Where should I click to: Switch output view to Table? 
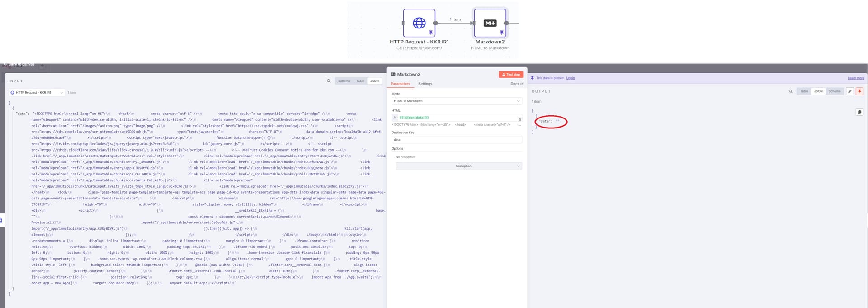(x=804, y=91)
